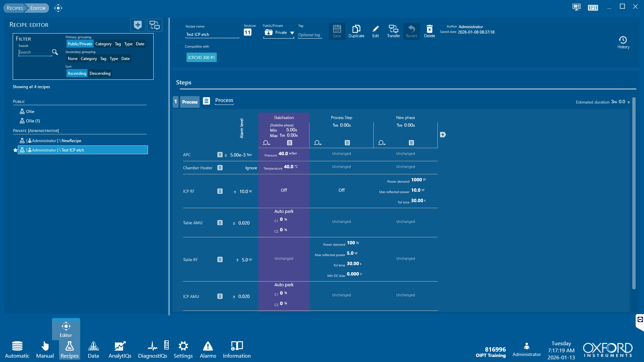
Task: Set primary grouping to Category
Action: (x=103, y=44)
